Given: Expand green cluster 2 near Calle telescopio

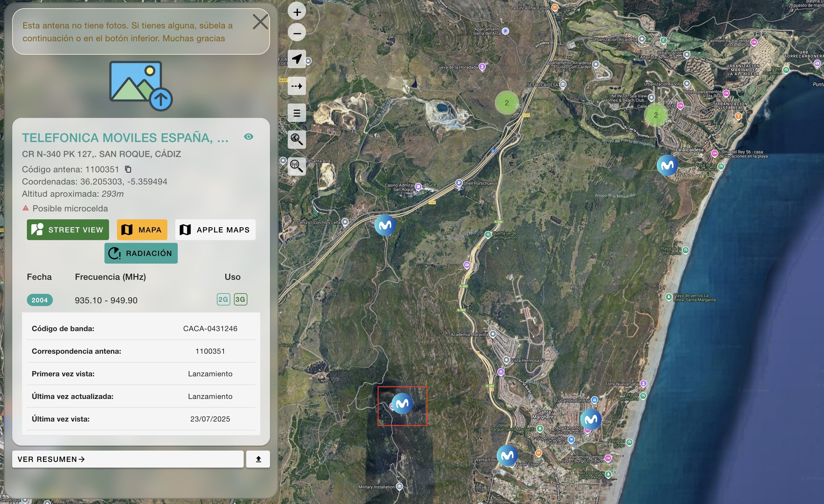Looking at the screenshot, I should coord(655,115).
